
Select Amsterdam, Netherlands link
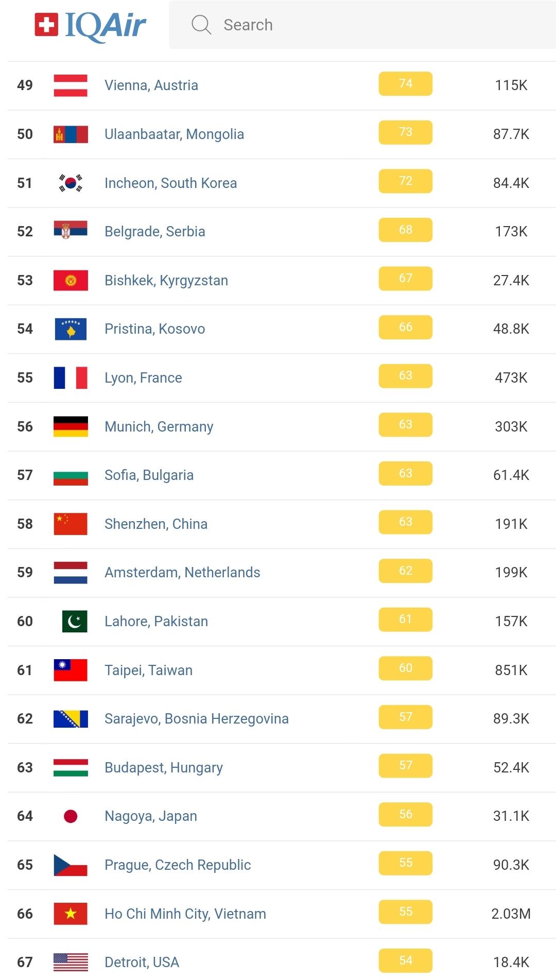click(x=182, y=573)
